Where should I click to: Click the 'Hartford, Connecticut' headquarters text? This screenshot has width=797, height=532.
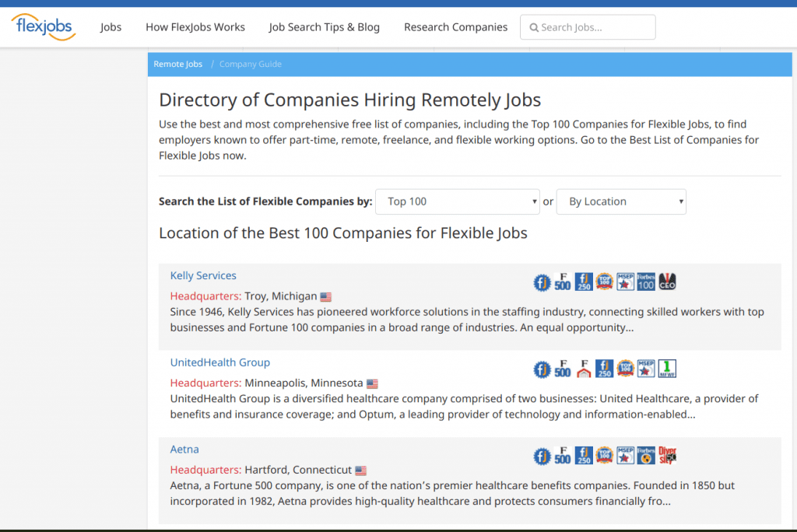[x=298, y=470]
